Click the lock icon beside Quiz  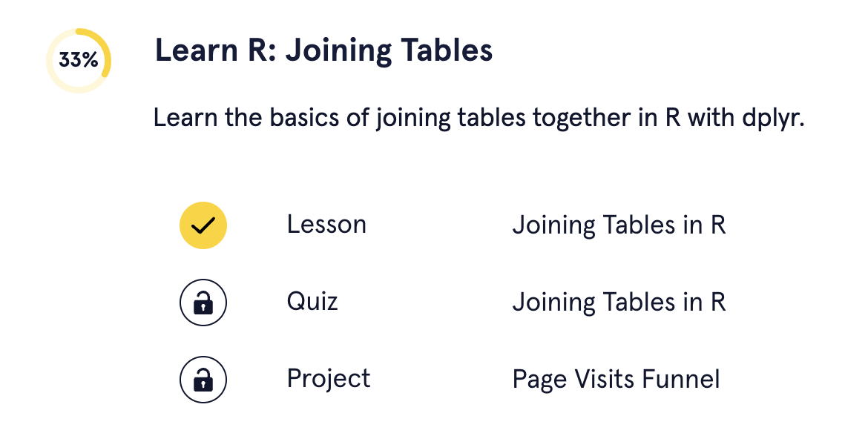(203, 303)
